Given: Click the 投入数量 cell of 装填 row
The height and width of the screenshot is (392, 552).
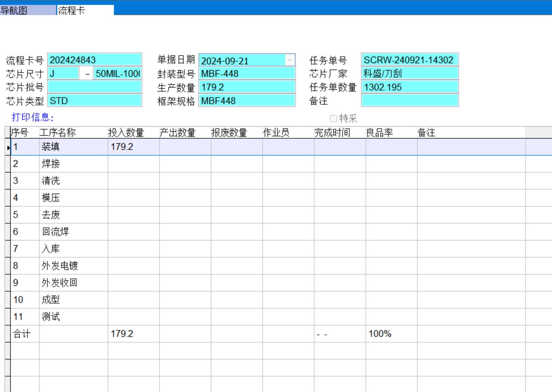Looking at the screenshot, I should point(133,147).
